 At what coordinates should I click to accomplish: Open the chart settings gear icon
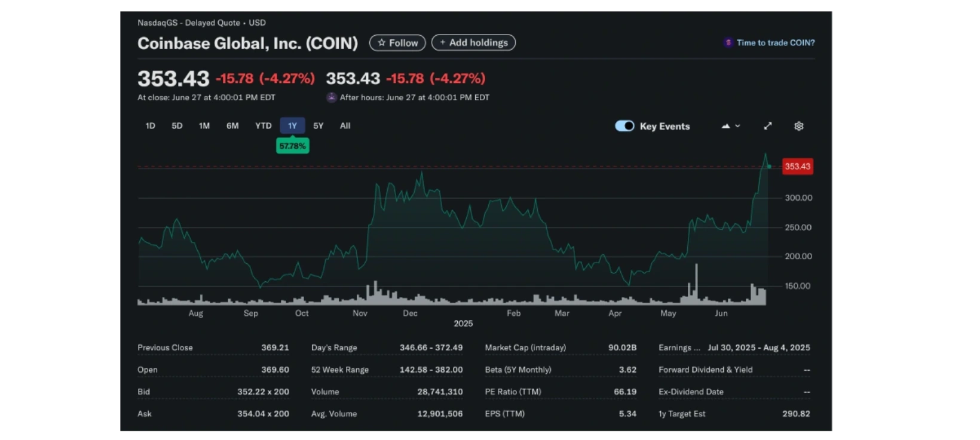coord(798,126)
